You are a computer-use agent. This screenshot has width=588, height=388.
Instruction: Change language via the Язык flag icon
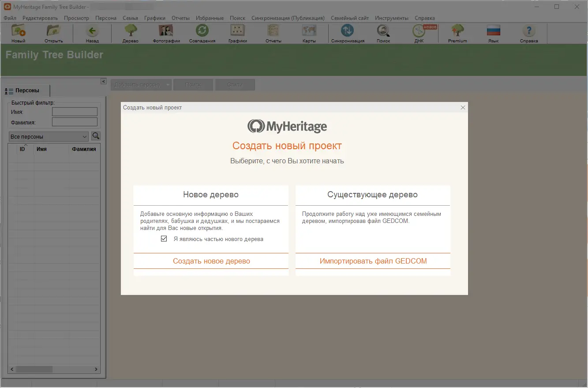coord(493,34)
